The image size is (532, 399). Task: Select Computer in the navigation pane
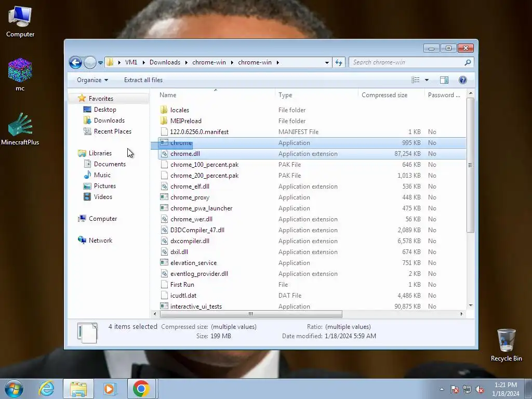pos(103,219)
